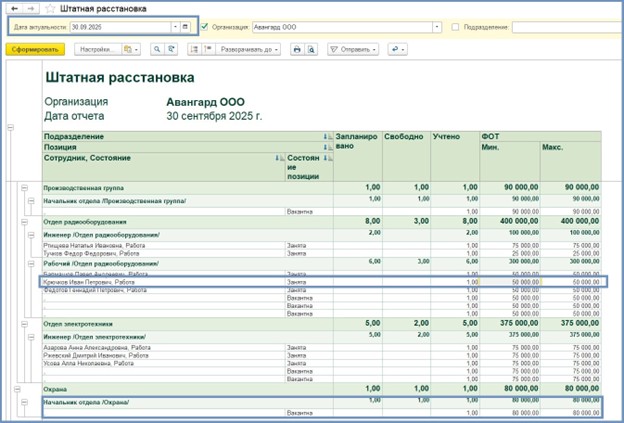Open the Настройки button
624x423 pixels.
(x=96, y=48)
